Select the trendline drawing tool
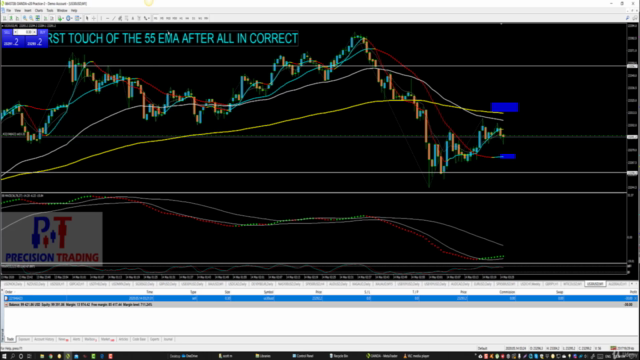This screenshot has height=360, width=640. pos(114,18)
